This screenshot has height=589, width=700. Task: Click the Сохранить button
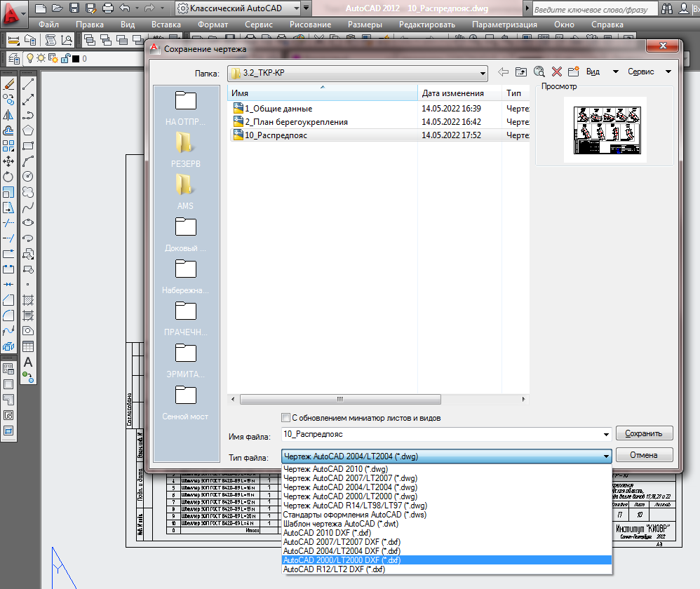click(x=644, y=433)
